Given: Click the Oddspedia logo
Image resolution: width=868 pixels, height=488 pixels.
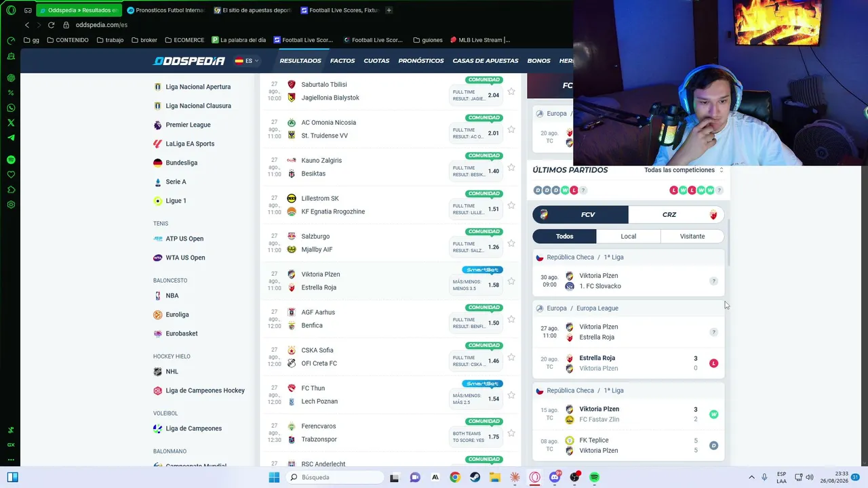Looking at the screenshot, I should pyautogui.click(x=189, y=61).
